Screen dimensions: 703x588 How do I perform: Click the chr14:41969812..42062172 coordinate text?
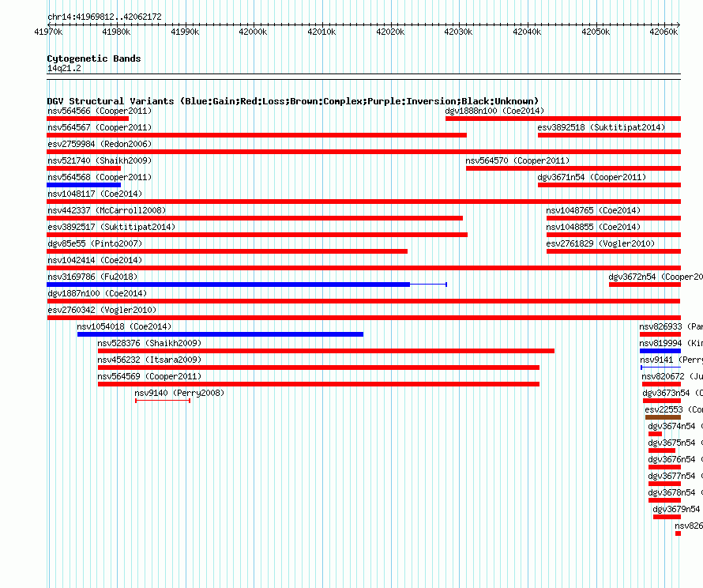104,17
